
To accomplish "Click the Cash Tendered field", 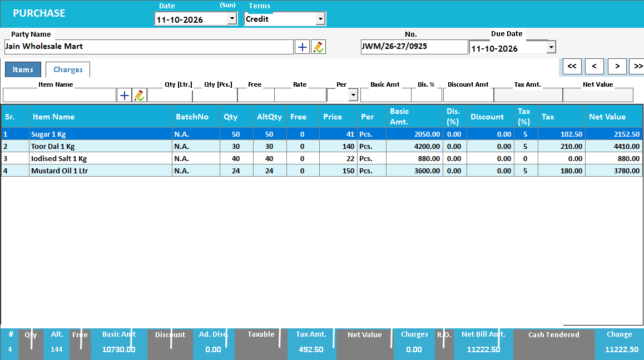I will point(554,344).
